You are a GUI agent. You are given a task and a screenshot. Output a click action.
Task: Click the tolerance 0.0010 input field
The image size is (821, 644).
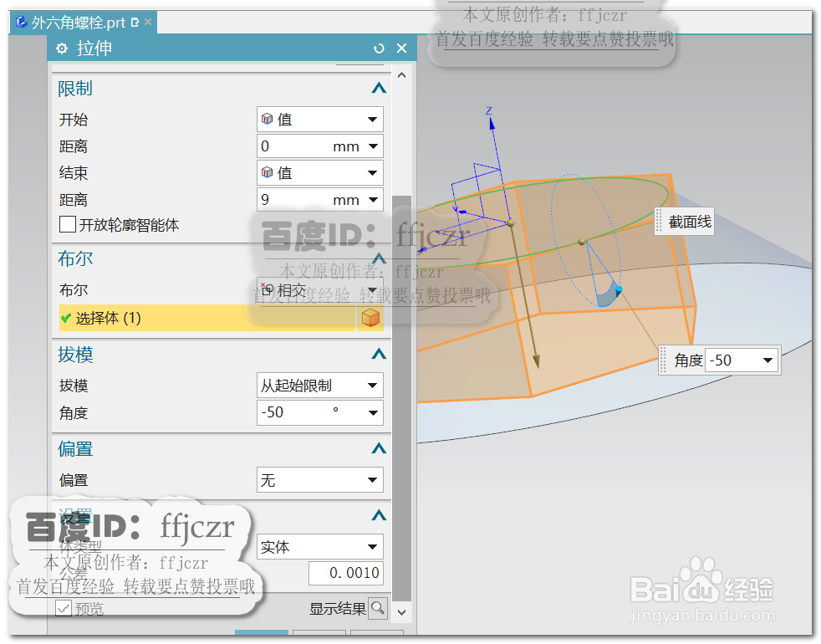tap(346, 573)
